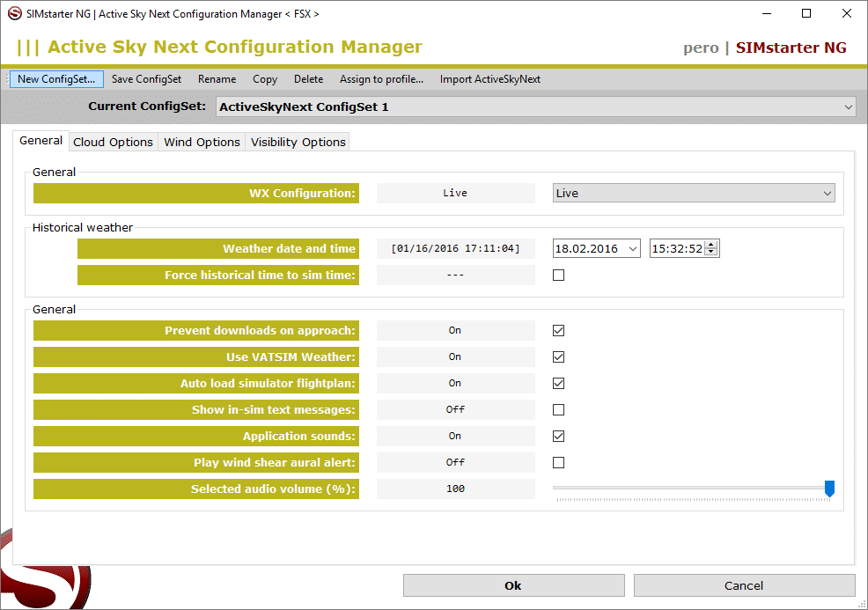Click New ConfigSet toolbar button

pyautogui.click(x=56, y=79)
